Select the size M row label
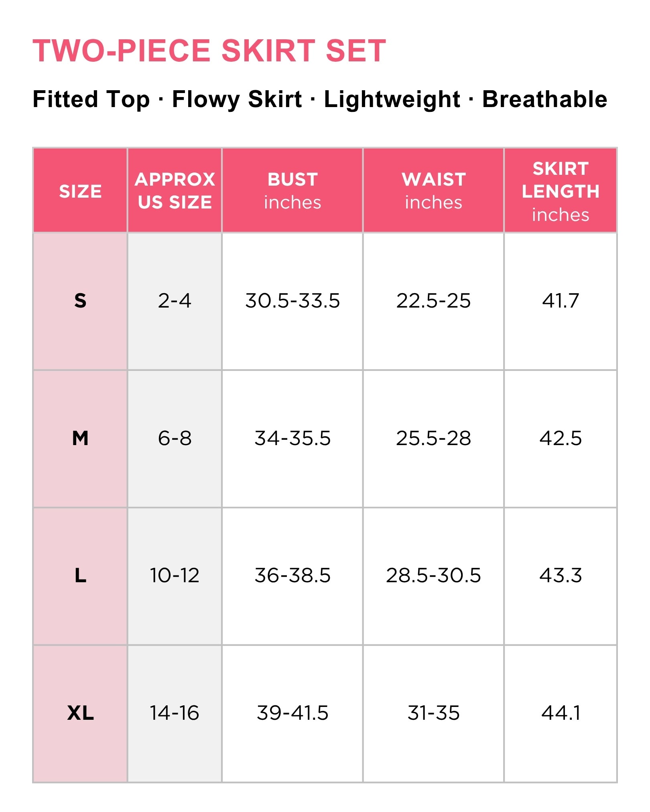The height and width of the screenshot is (812, 650). [80, 439]
